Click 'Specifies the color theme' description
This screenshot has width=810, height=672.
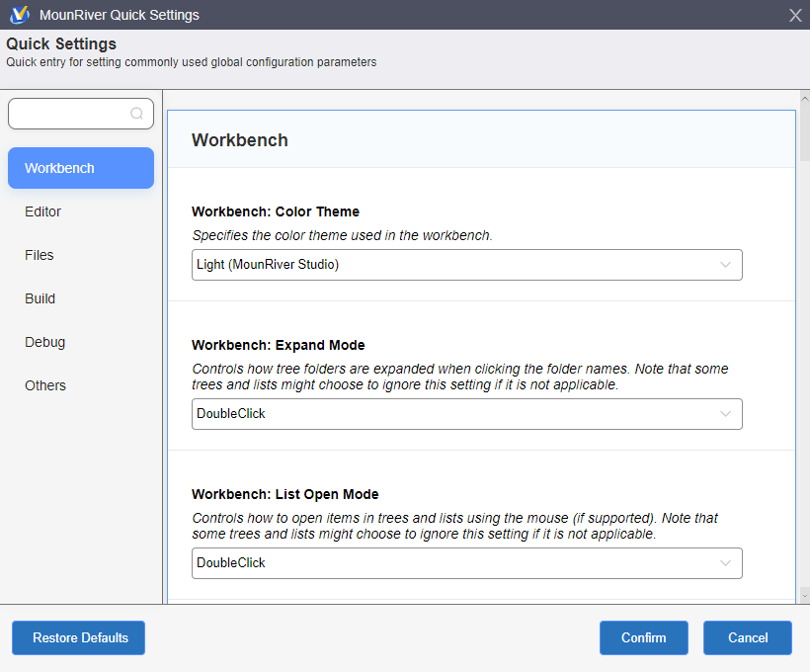[342, 235]
